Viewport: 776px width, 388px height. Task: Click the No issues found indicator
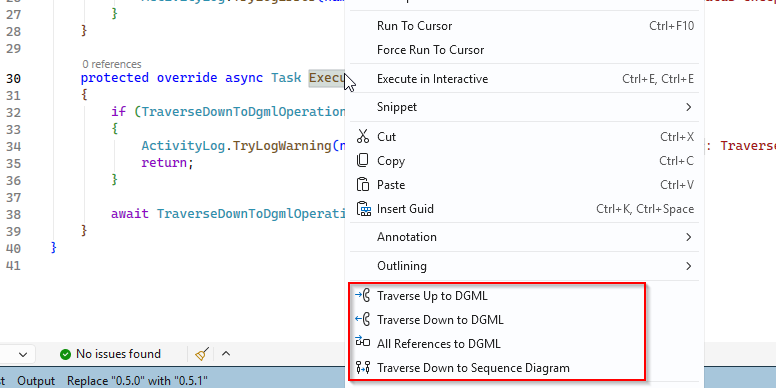coord(110,354)
